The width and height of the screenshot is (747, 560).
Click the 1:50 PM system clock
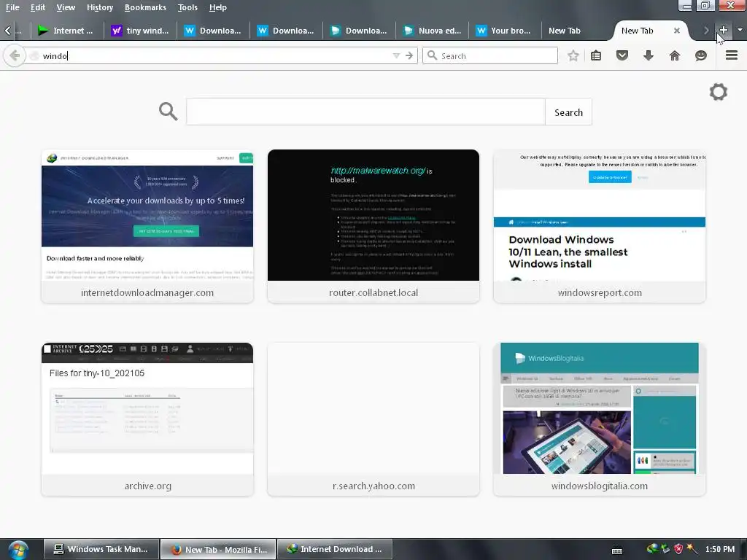pos(720,549)
